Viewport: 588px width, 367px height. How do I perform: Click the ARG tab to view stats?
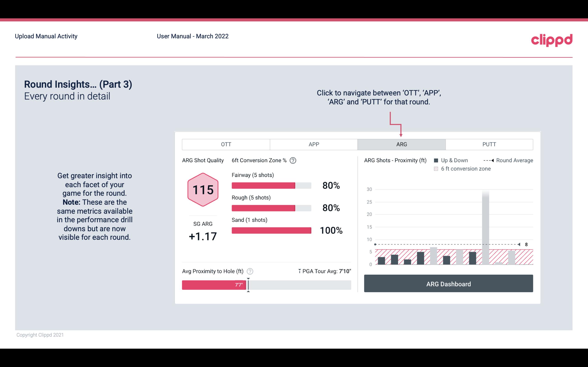pyautogui.click(x=401, y=145)
